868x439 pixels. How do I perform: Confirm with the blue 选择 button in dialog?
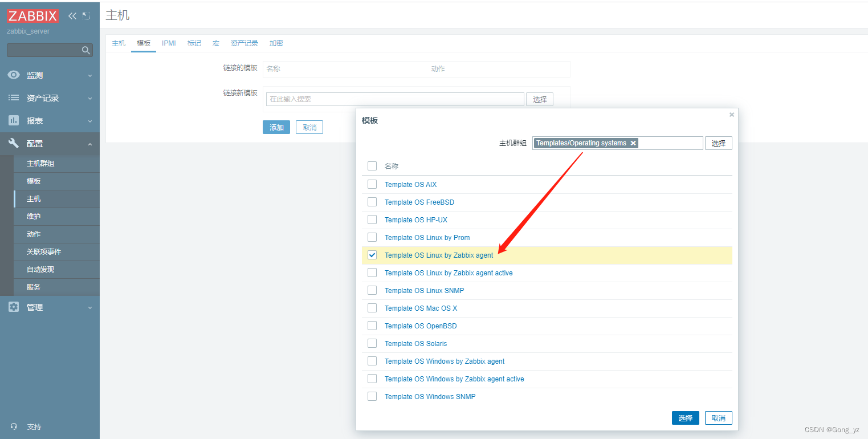[686, 418]
